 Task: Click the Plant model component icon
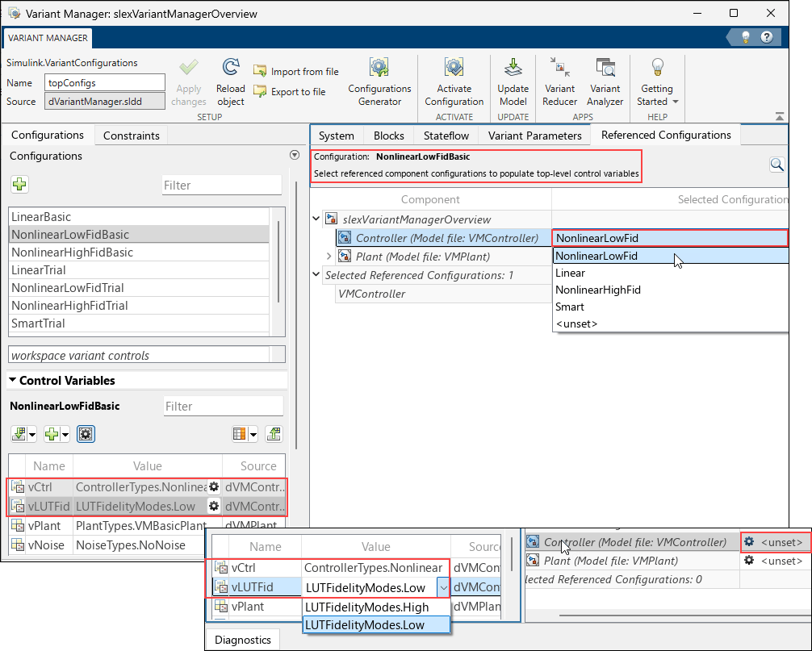pyautogui.click(x=345, y=257)
